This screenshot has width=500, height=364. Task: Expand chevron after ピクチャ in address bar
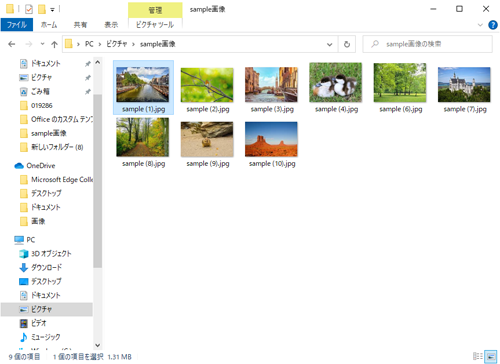(x=133, y=44)
